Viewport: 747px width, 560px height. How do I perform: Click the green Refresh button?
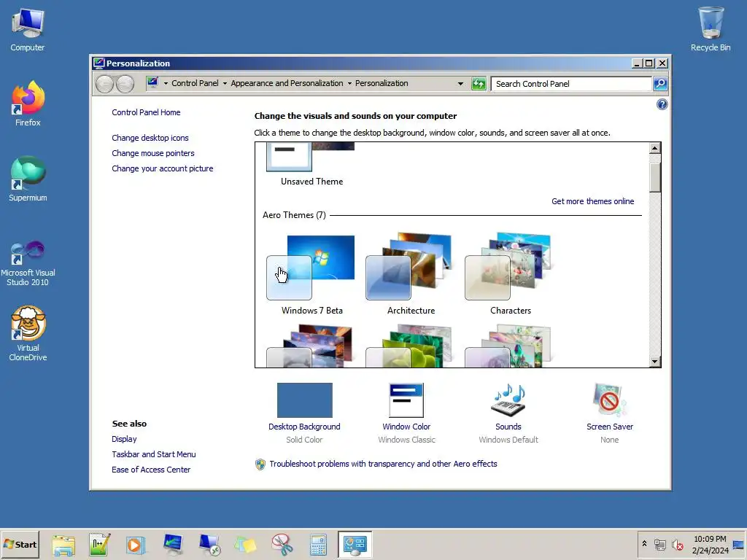coord(479,84)
